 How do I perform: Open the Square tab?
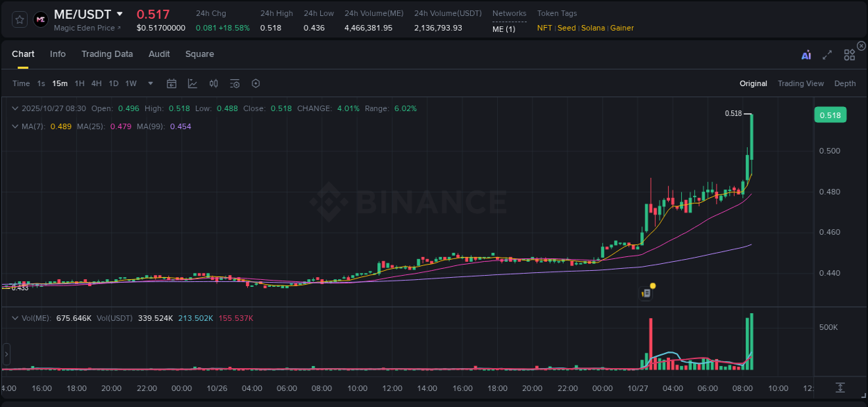(x=199, y=54)
